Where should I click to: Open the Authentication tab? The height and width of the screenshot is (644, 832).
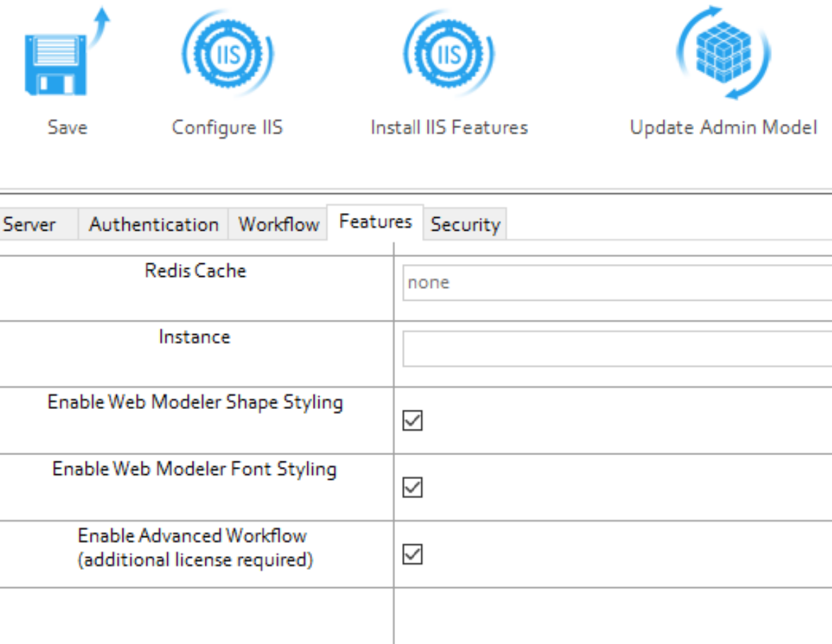click(154, 225)
